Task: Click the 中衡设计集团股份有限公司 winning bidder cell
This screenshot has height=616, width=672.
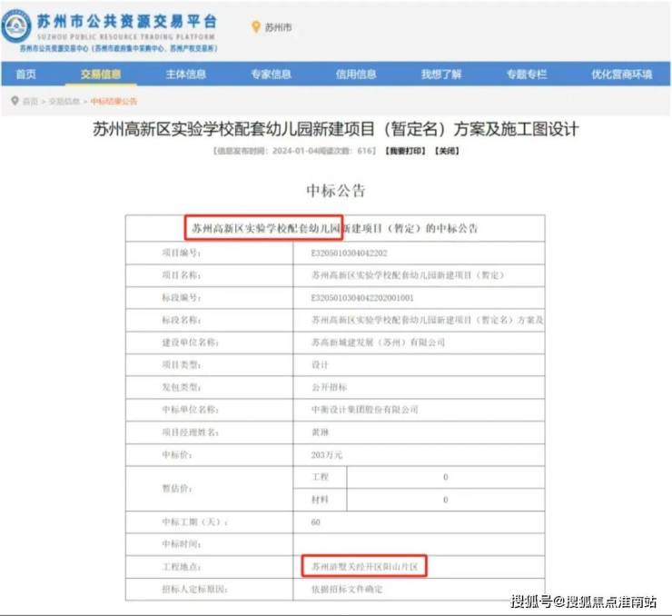Action: click(x=364, y=410)
